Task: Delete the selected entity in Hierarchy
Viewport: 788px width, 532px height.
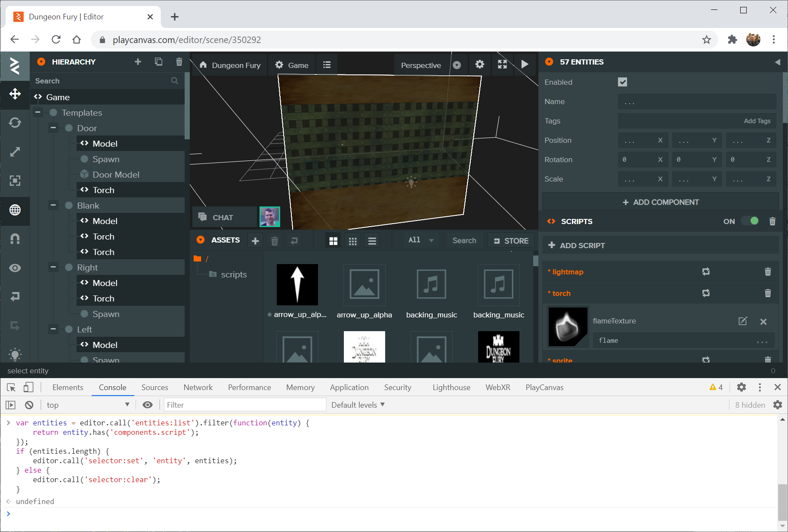Action: coord(179,62)
